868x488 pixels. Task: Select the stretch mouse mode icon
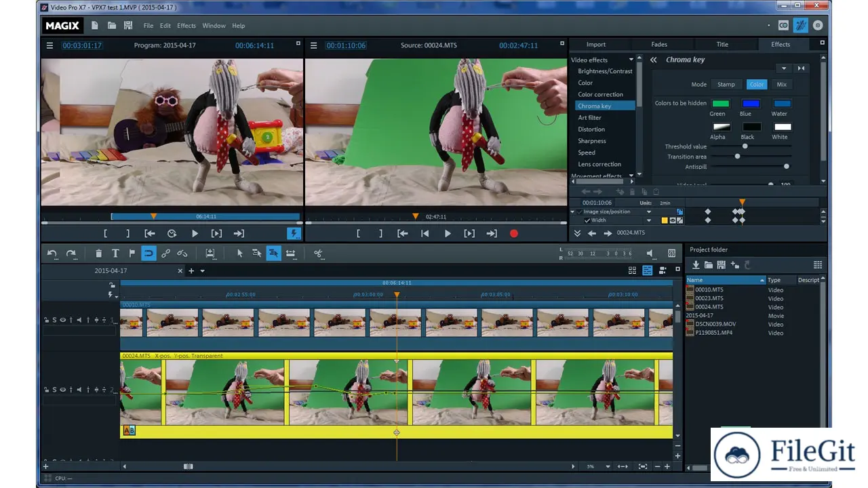pyautogui.click(x=291, y=253)
